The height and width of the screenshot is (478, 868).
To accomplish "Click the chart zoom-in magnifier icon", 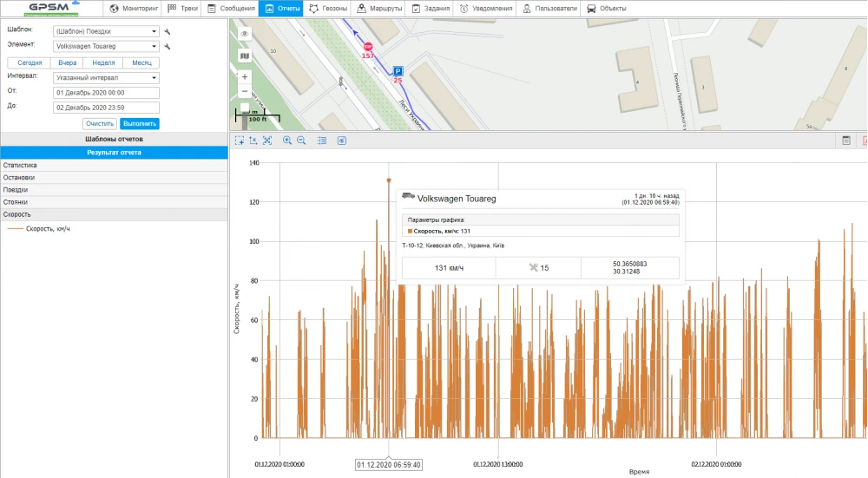I will click(286, 141).
